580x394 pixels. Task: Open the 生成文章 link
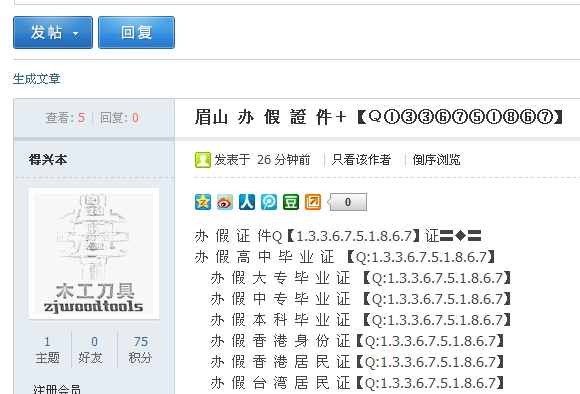click(x=36, y=79)
